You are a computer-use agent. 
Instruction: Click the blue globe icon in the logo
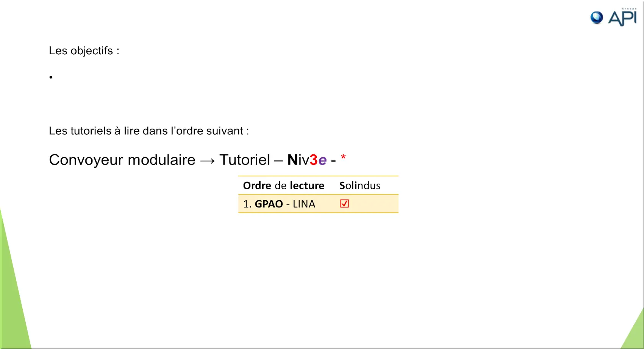[597, 17]
